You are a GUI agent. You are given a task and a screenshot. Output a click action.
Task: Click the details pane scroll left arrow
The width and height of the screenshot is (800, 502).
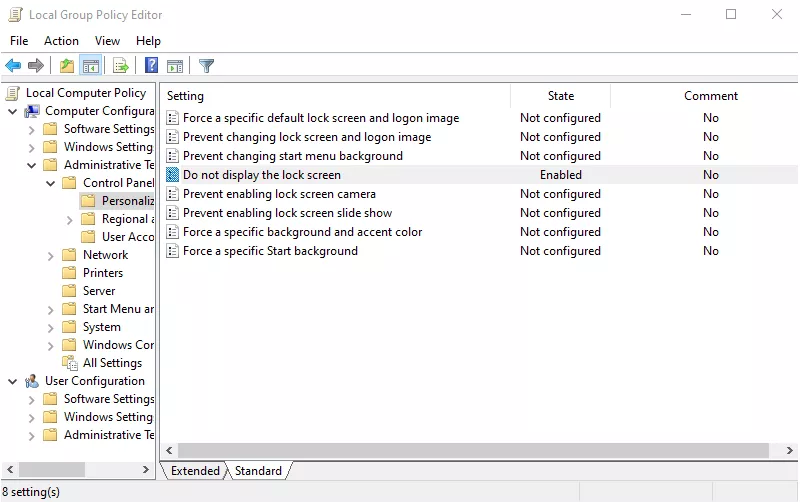169,450
